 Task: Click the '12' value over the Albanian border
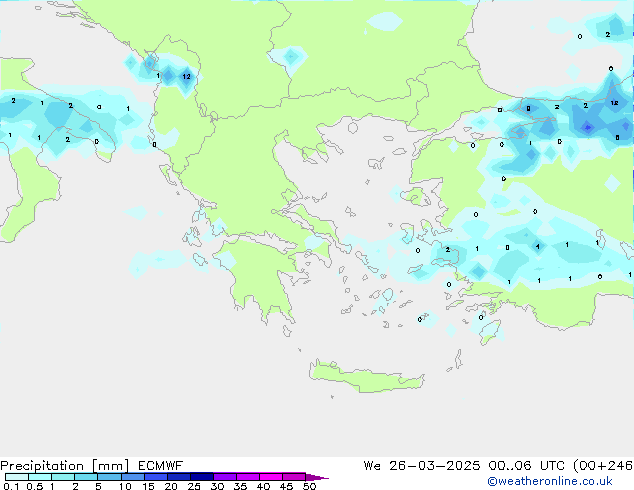coord(186,76)
